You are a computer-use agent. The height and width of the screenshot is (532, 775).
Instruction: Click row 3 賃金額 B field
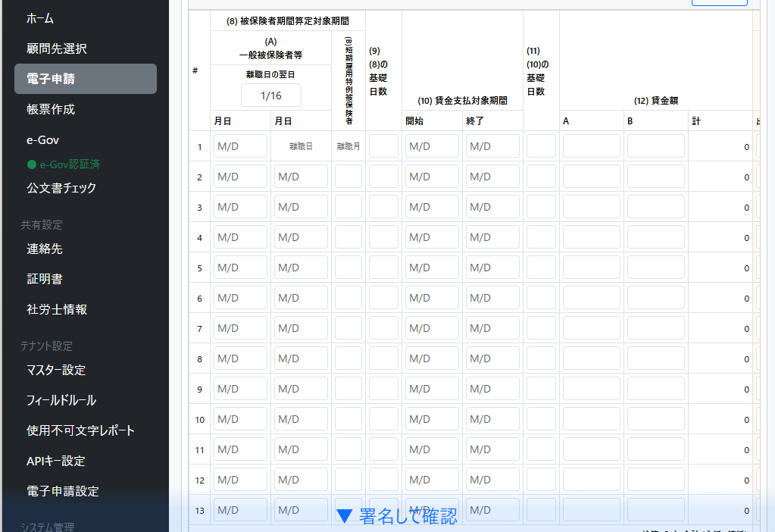pos(656,207)
